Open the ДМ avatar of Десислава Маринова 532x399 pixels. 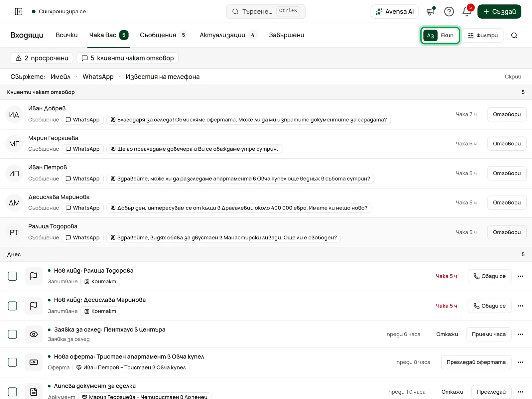click(x=14, y=203)
